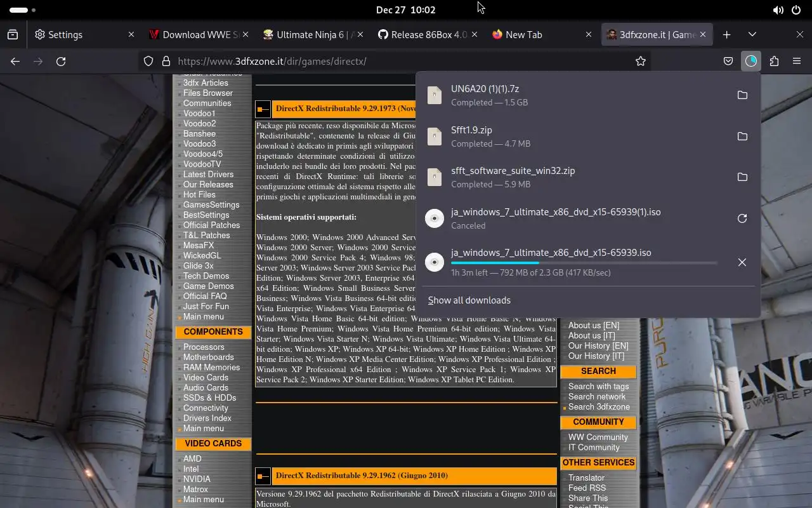Click Show all downloads
Screen dimensions: 812x508
point(469,300)
